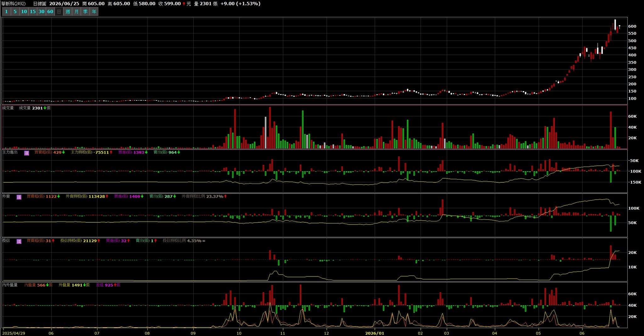Click the 外資 panel title
644x336 pixels.
[x=6, y=196]
